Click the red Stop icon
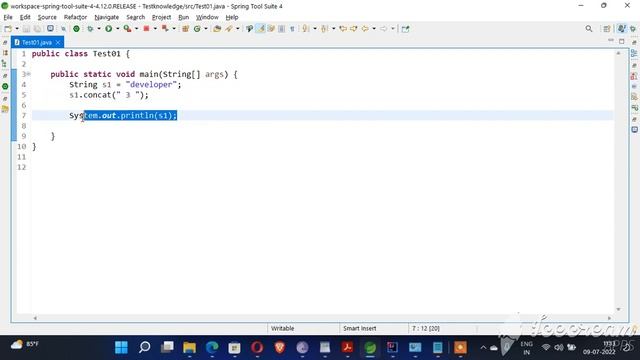 coord(146,29)
